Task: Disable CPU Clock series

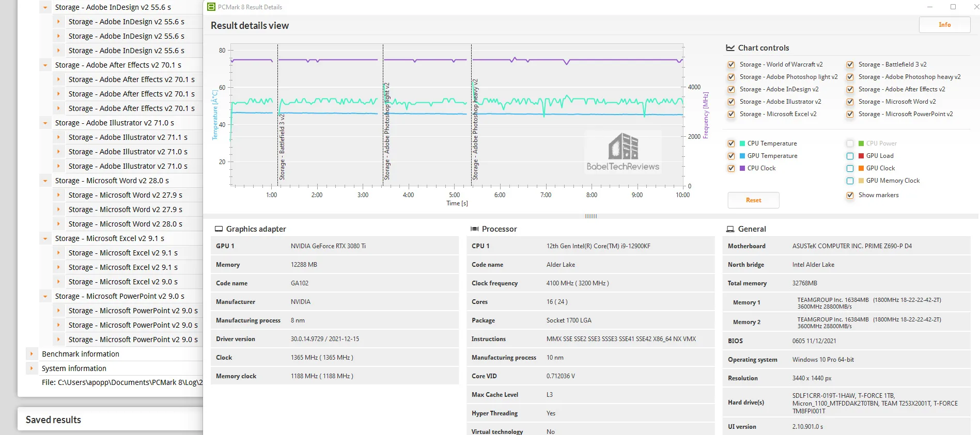Action: pos(731,168)
